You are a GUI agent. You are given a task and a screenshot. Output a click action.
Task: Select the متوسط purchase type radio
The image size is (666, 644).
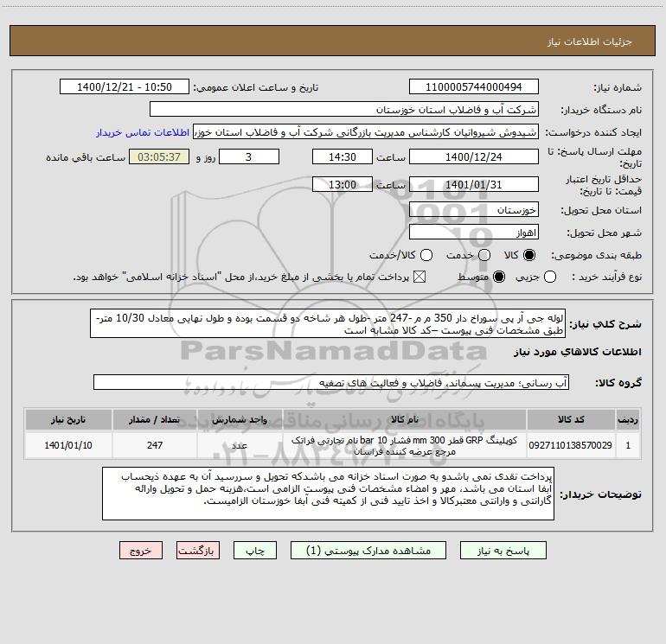tap(499, 277)
